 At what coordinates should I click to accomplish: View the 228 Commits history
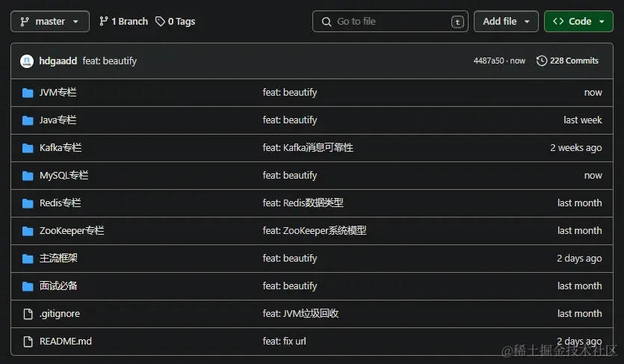coord(574,61)
